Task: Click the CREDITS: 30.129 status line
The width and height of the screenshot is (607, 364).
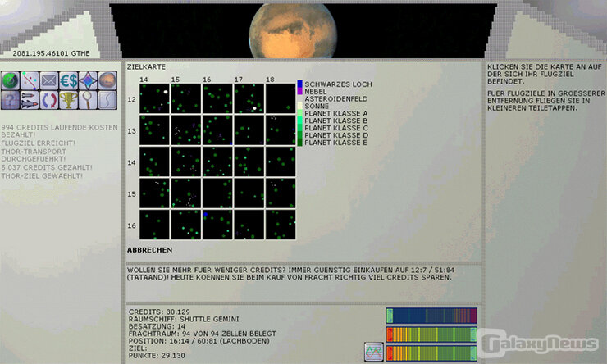Action: (159, 312)
